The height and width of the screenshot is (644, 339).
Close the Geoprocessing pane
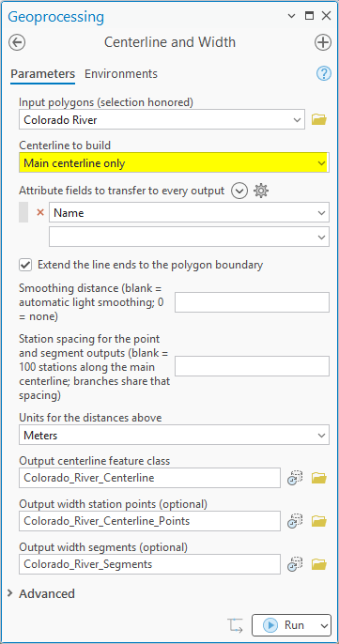click(x=326, y=16)
